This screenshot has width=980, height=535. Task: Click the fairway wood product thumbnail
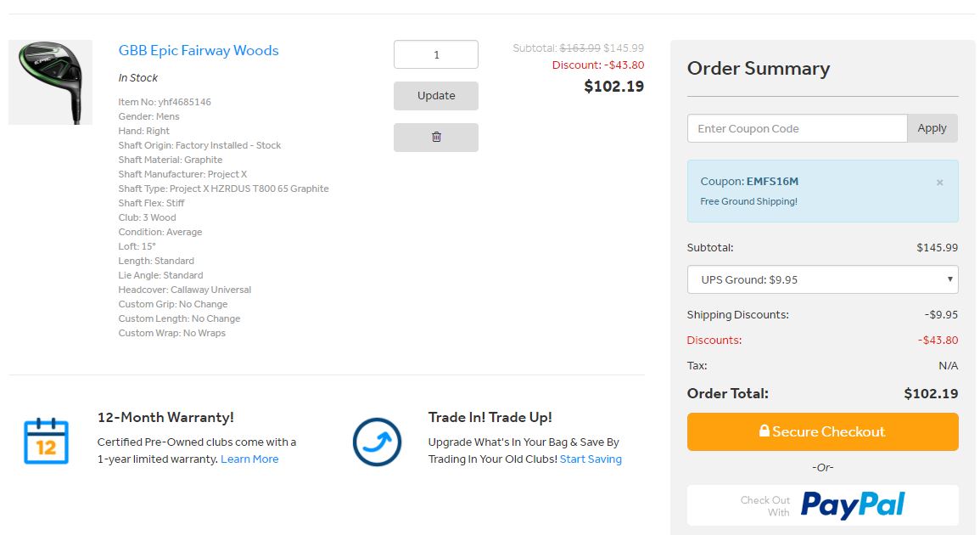point(50,82)
